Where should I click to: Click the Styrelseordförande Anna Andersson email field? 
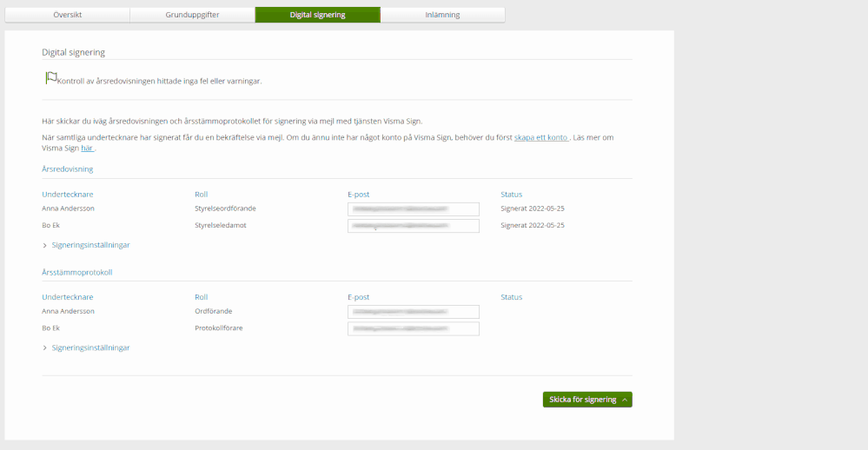(x=413, y=209)
